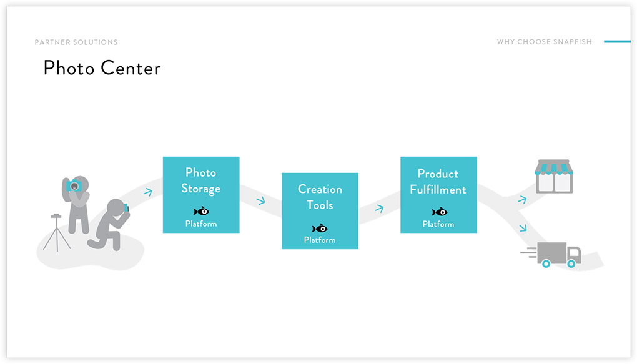Click the fish logo in Creation Tools
This screenshot has height=364, width=637.
[320, 229]
